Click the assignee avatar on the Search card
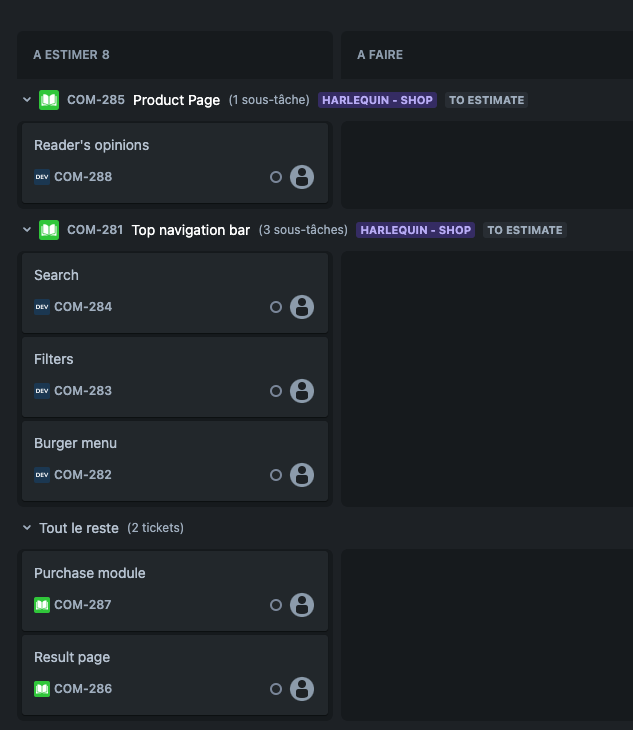This screenshot has width=633, height=730. (x=302, y=307)
